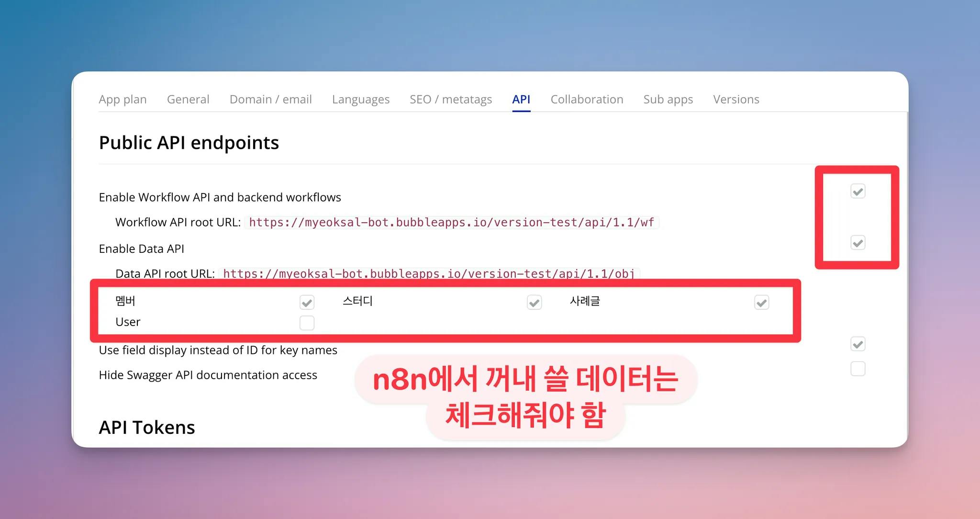Screen dimensions: 980x519
Task: Toggle Use field display for key names
Action: [x=857, y=344]
